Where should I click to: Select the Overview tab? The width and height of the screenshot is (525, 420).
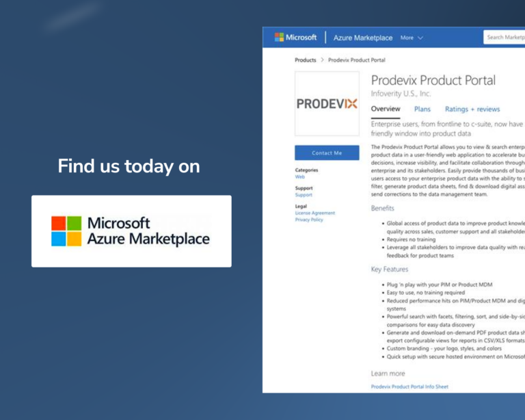(386, 109)
